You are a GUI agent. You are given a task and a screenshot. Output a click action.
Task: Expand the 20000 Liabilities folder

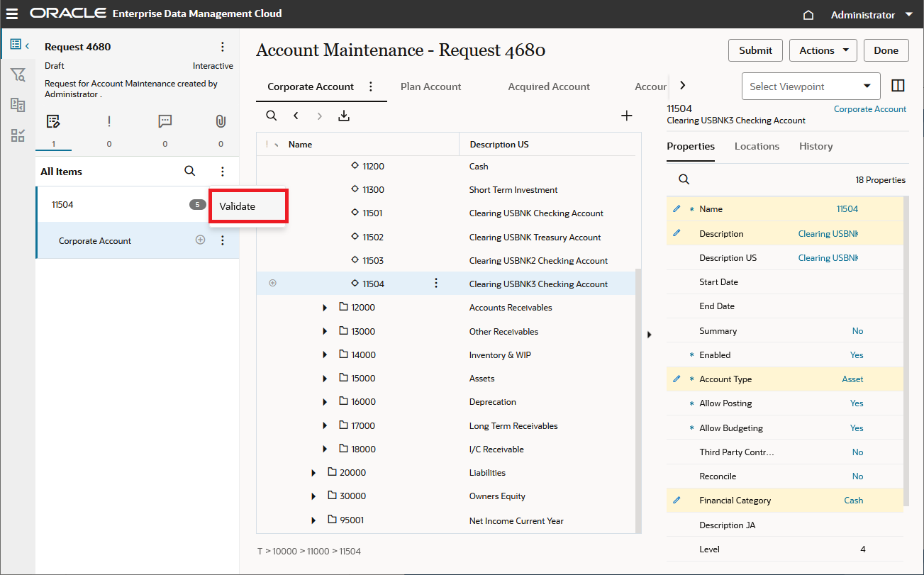tap(313, 473)
